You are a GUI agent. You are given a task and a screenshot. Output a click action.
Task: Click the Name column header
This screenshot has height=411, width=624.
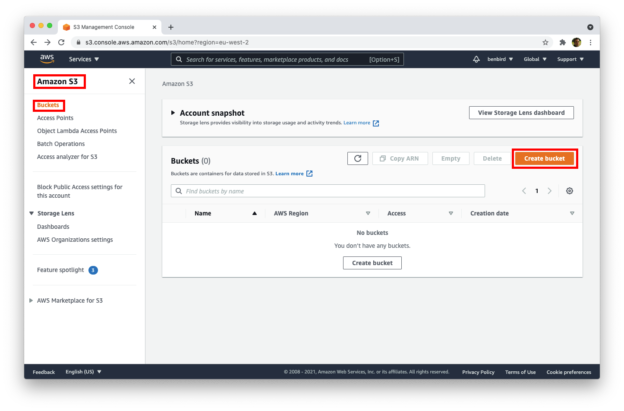point(203,213)
